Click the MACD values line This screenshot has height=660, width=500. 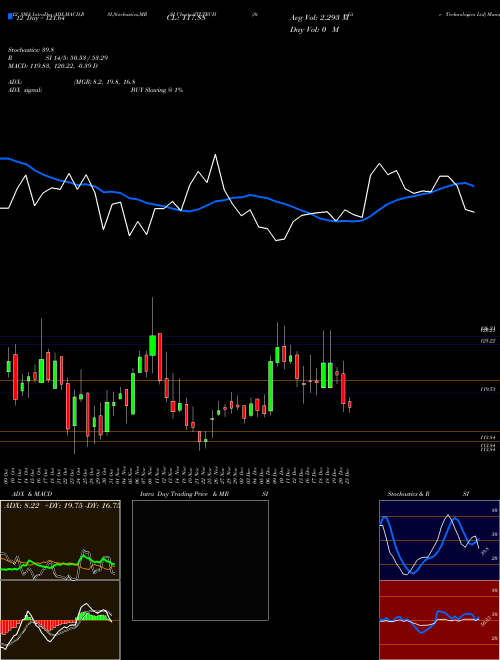click(x=53, y=66)
